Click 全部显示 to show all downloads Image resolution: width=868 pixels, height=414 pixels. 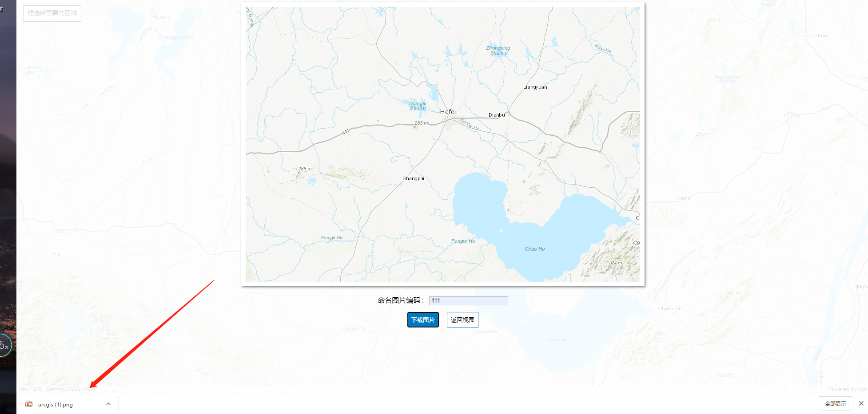pyautogui.click(x=835, y=403)
